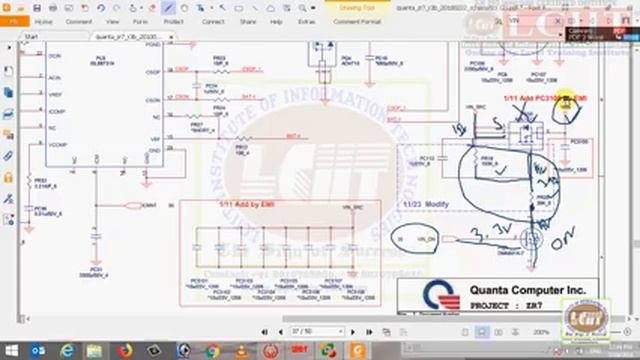Open Chrome from the taskbar
The image size is (640, 360).
point(212,351)
